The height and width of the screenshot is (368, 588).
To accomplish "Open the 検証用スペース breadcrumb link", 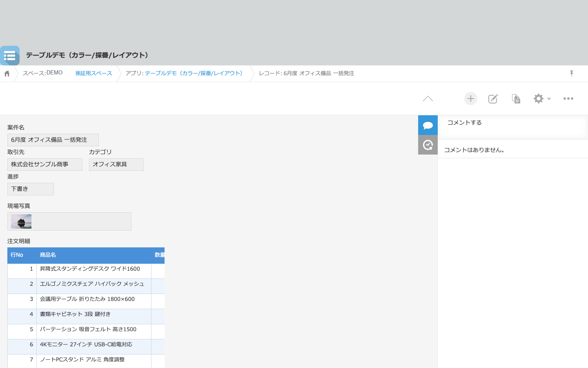I will pyautogui.click(x=94, y=73).
